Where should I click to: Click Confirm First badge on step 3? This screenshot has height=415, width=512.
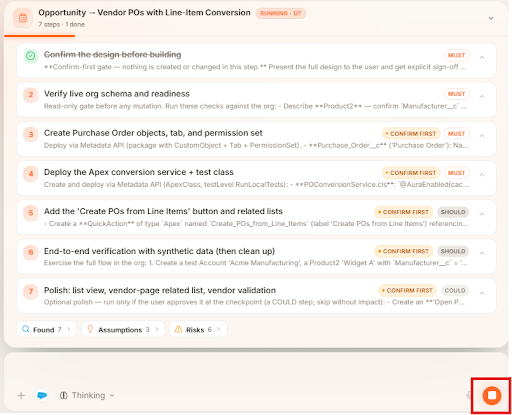(x=411, y=134)
